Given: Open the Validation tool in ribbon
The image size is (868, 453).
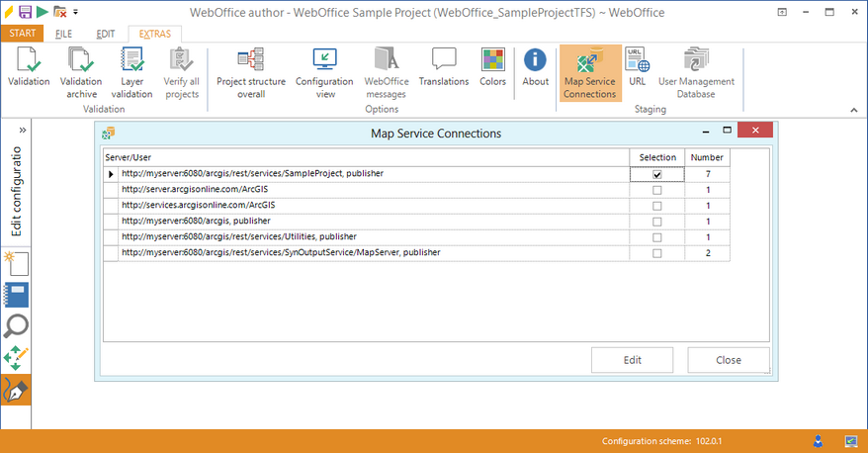Looking at the screenshot, I should pyautogui.click(x=29, y=70).
